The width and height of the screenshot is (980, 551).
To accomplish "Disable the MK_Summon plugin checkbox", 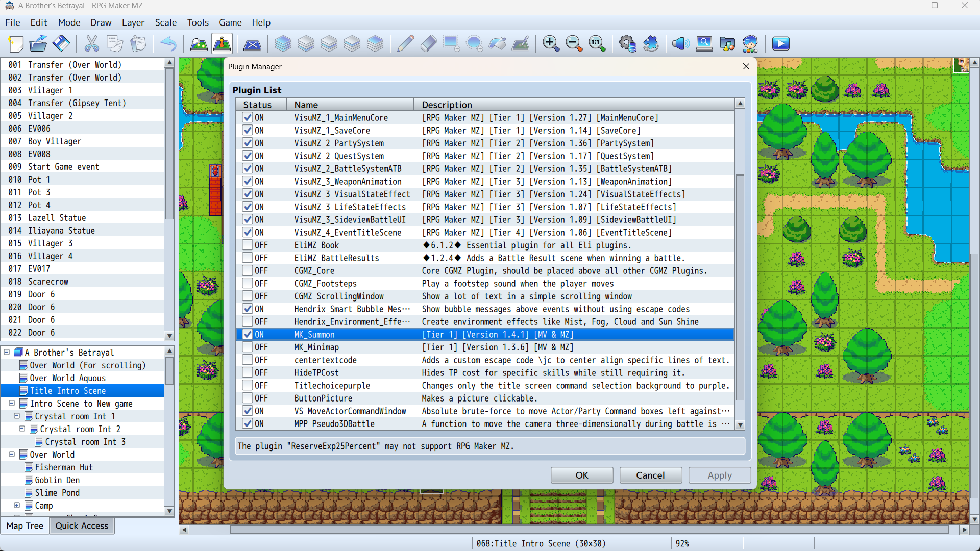I will click(x=248, y=334).
